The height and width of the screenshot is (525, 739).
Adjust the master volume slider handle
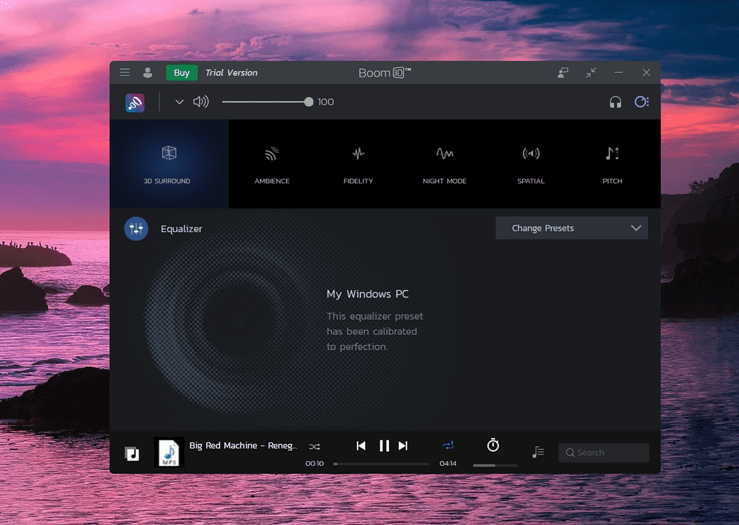coord(309,102)
